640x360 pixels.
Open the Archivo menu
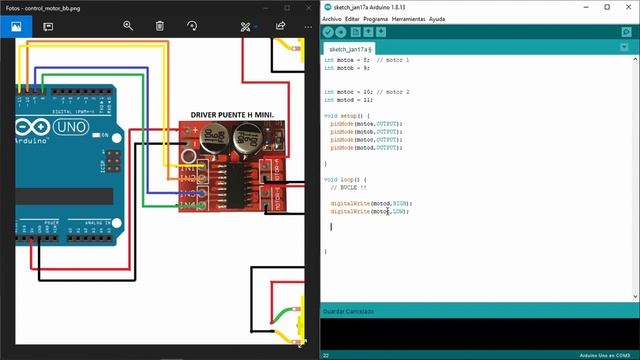tap(332, 19)
